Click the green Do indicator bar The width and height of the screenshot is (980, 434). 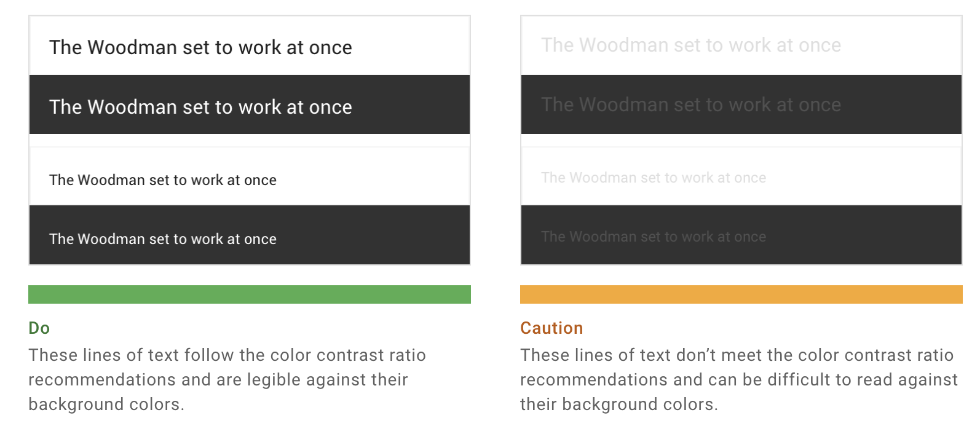tap(250, 294)
